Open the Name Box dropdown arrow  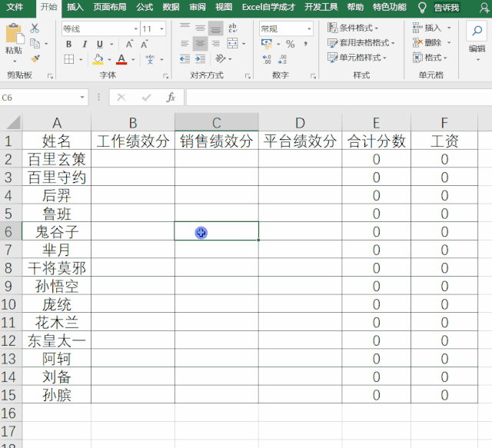(83, 98)
